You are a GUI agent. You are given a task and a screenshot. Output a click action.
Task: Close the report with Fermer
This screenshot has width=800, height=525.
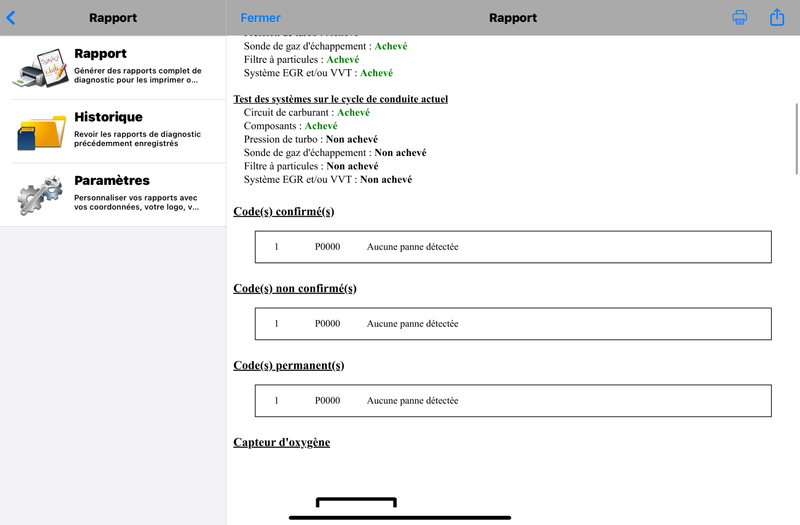coord(260,18)
